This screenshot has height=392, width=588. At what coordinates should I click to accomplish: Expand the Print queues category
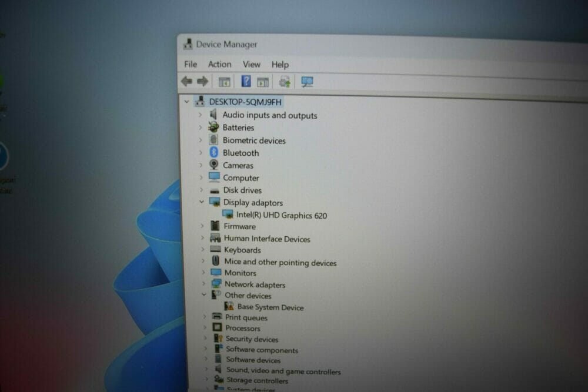click(205, 316)
